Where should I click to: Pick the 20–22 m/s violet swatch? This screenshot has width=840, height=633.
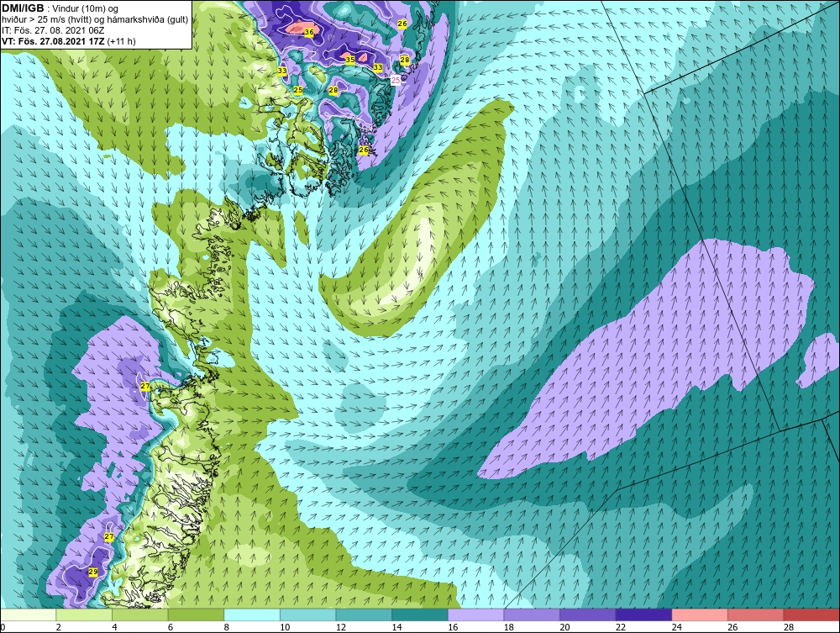[588, 615]
